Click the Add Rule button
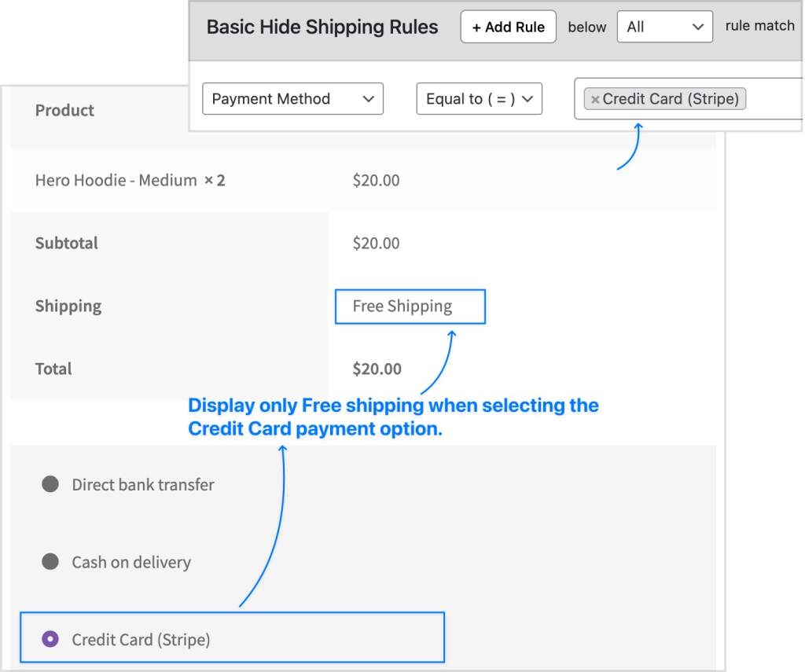The height and width of the screenshot is (672, 805). (x=509, y=27)
